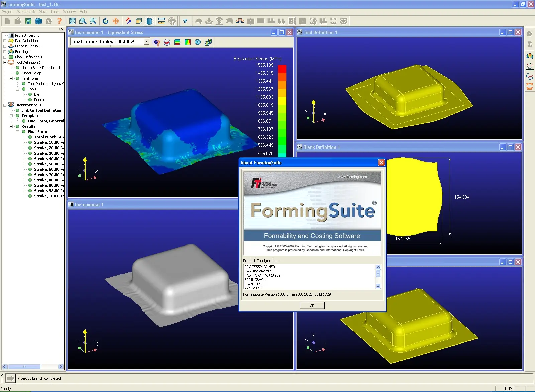This screenshot has height=392, width=535.
Task: Click the orange bottom icon in right sidebar
Action: (530, 87)
